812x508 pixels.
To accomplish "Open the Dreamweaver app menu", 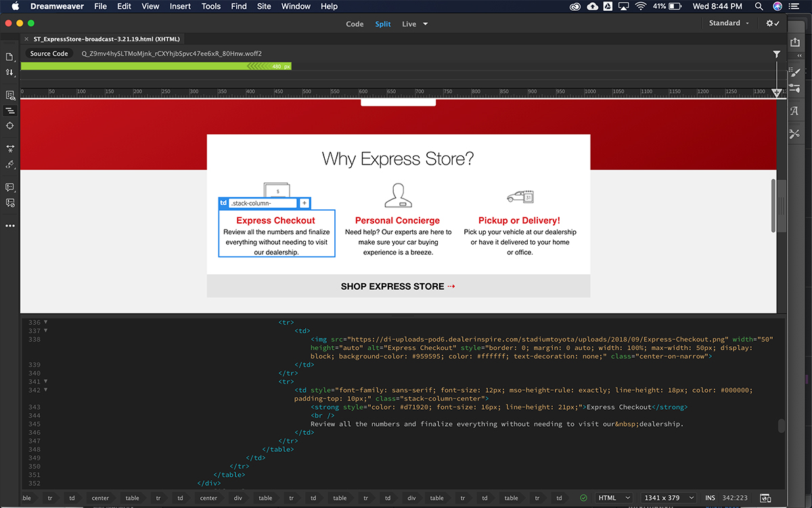I will click(57, 6).
